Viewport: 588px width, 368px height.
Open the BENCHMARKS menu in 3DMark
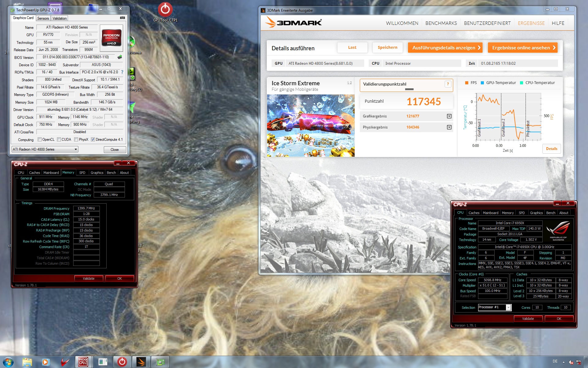pos(441,23)
